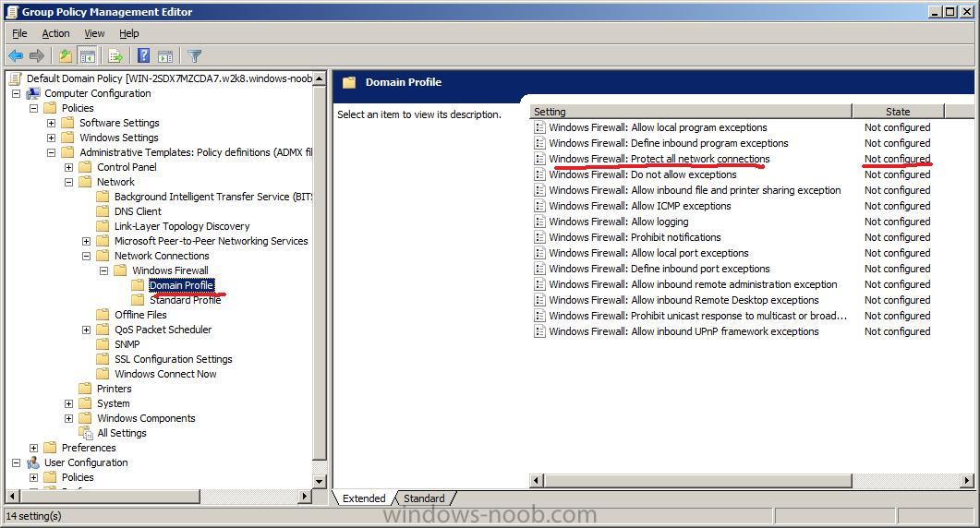
Task: Collapse the Network Connections node
Action: pos(86,257)
